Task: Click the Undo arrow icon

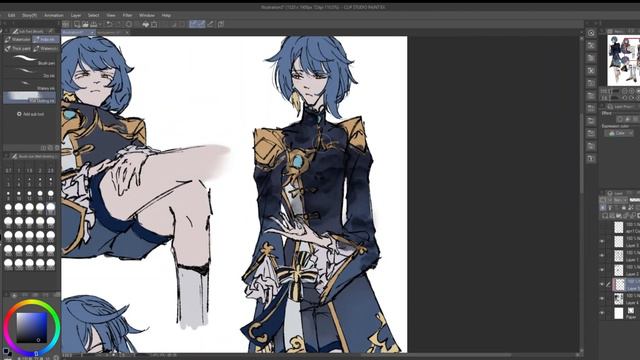Action: (x=109, y=24)
